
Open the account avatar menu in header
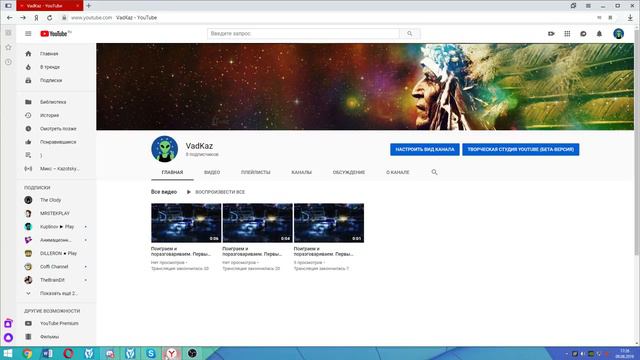618,33
